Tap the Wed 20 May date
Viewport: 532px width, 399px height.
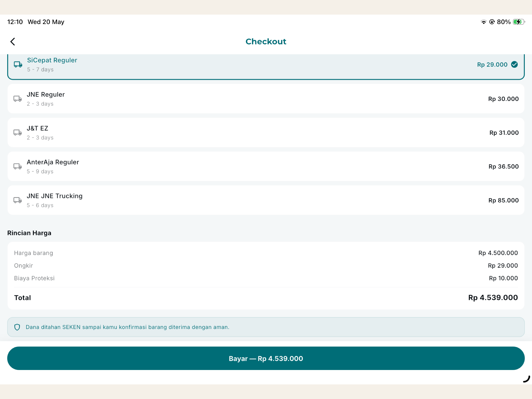[x=46, y=22]
